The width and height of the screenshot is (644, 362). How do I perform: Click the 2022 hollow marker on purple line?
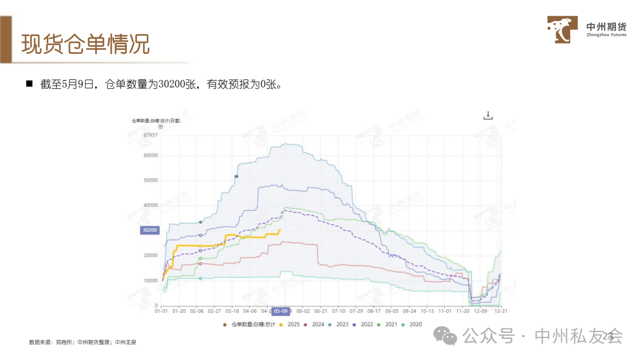[201, 235]
